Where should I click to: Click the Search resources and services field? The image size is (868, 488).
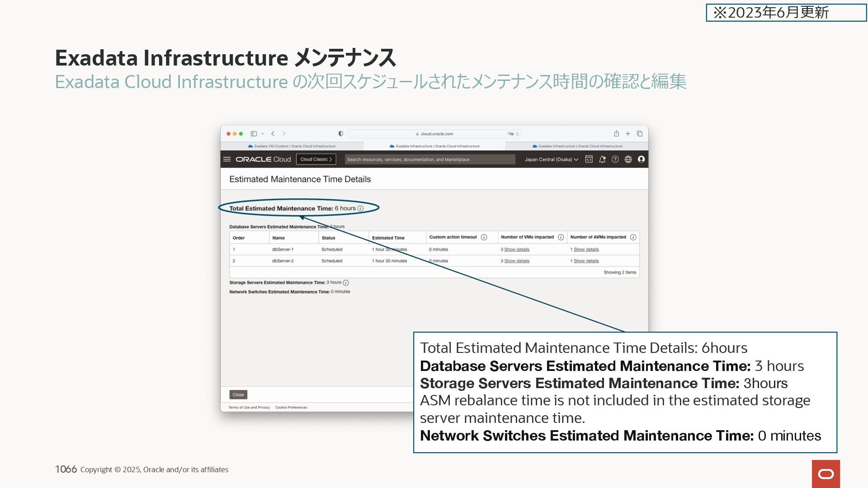tap(429, 160)
